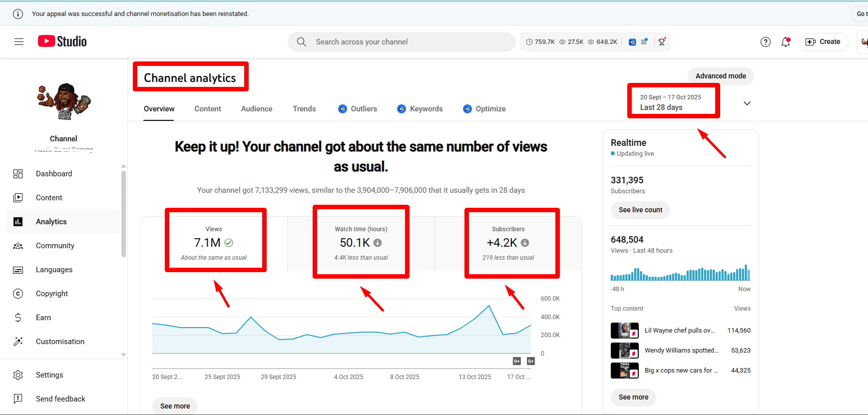Open the notifications bell
This screenshot has height=415, width=868.
(x=786, y=42)
